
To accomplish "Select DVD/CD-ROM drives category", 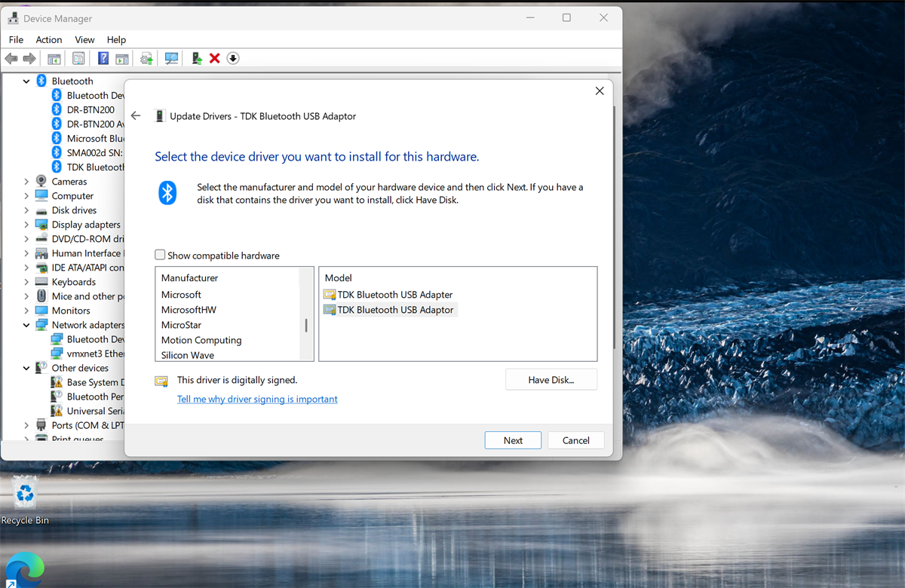I will pyautogui.click(x=87, y=239).
